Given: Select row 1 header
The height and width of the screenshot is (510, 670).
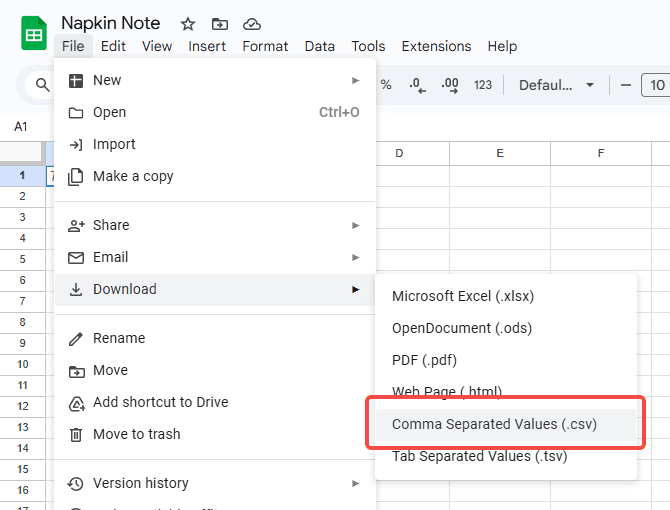Looking at the screenshot, I should pyautogui.click(x=22, y=176).
